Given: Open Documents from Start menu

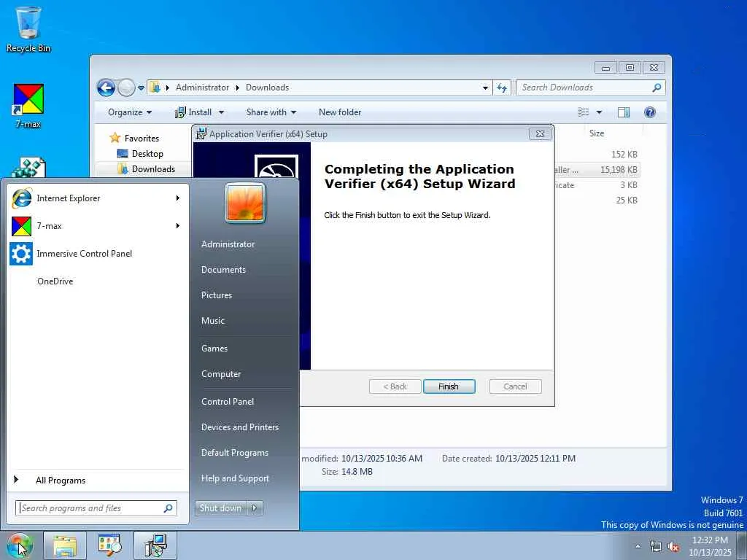Looking at the screenshot, I should [x=223, y=270].
